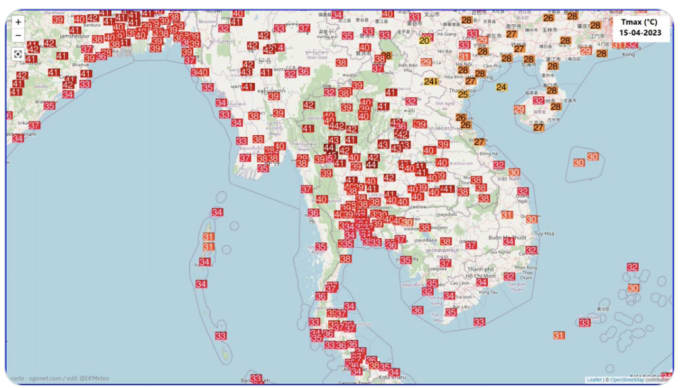Click the 33 marker on the Nicobar Islands
The image size is (690, 388).
pos(221,336)
